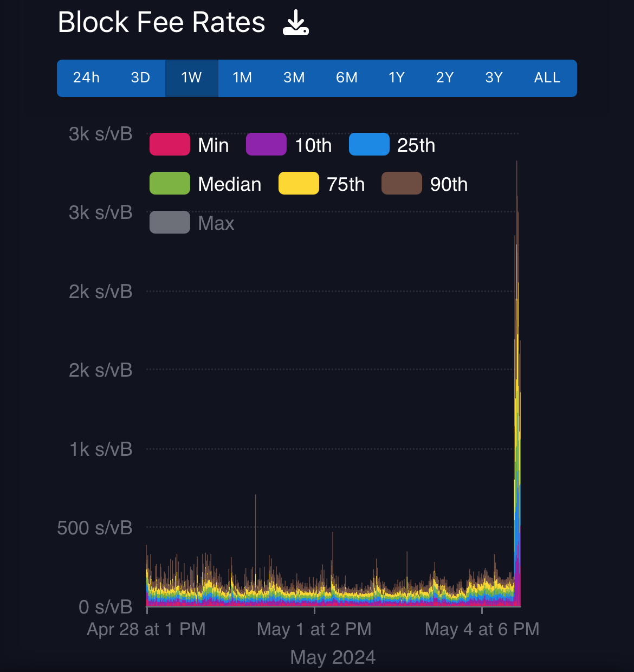Switch to the 2Y time range
Screen dimensions: 634x672
click(445, 78)
